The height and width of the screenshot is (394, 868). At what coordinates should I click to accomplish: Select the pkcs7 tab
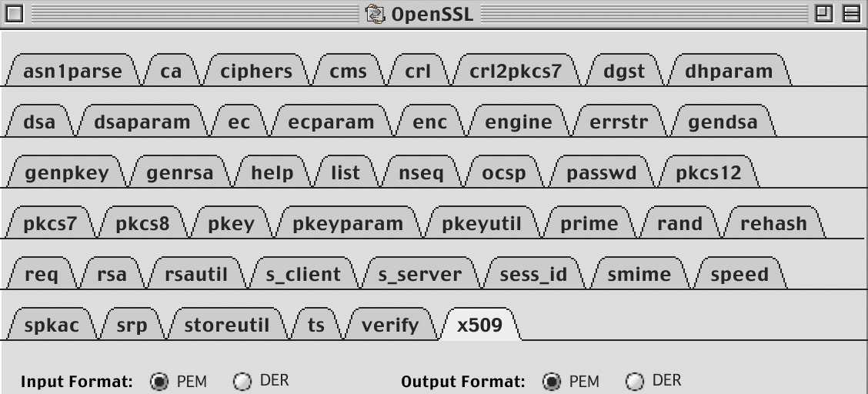pos(51,223)
